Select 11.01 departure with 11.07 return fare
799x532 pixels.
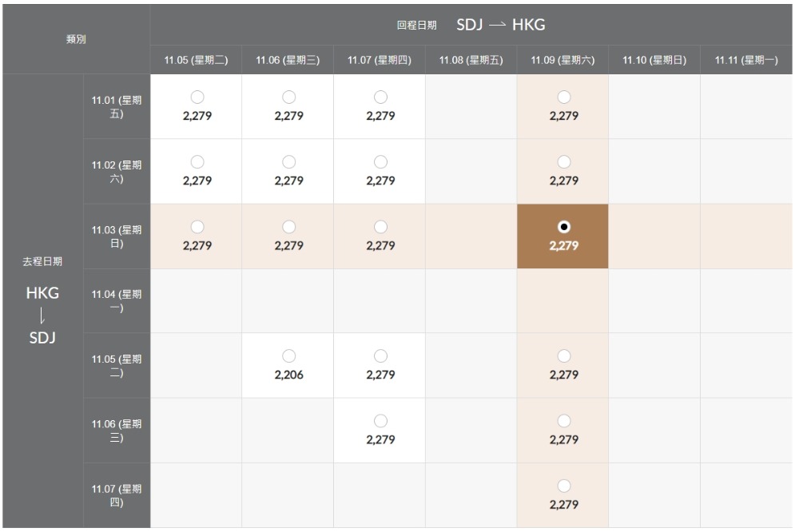(380, 97)
